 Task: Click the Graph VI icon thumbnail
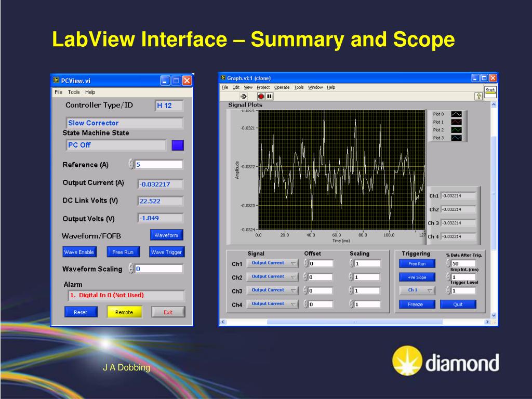coord(490,91)
